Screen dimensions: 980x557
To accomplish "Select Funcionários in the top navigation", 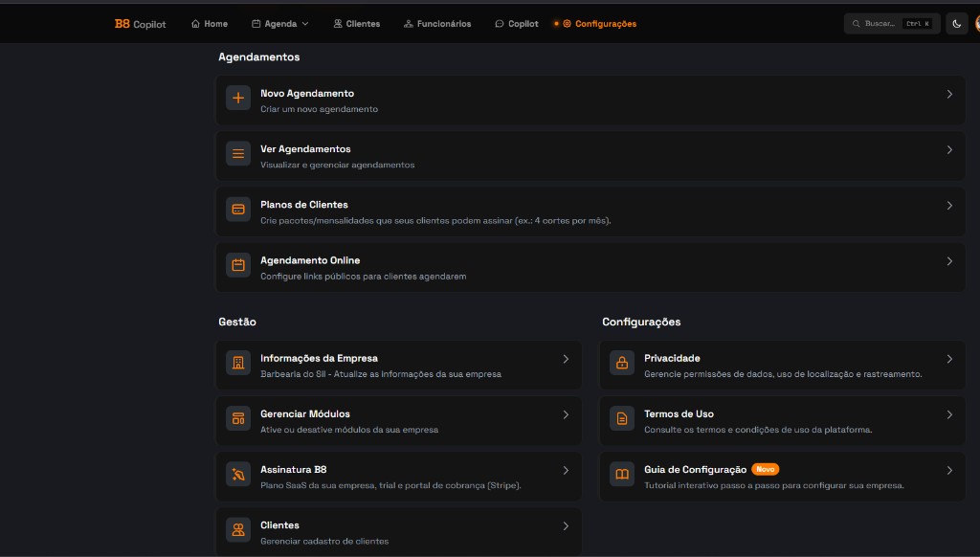I will pyautogui.click(x=437, y=23).
